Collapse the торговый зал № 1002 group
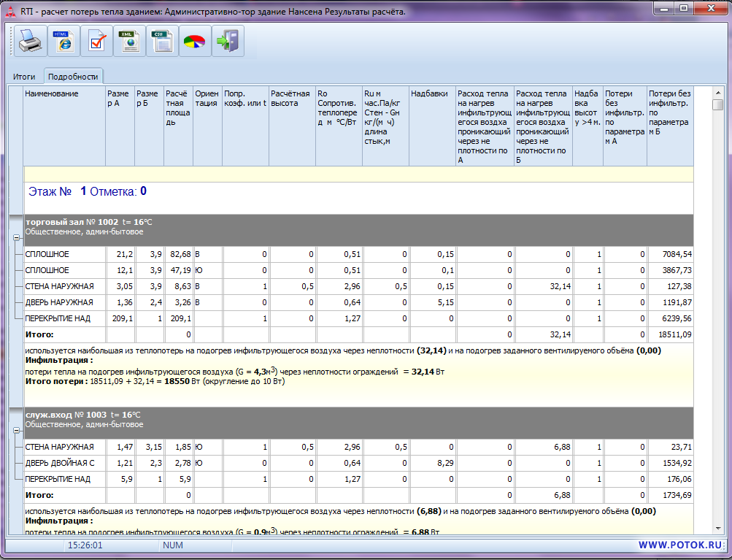The height and width of the screenshot is (560, 732). [x=15, y=238]
